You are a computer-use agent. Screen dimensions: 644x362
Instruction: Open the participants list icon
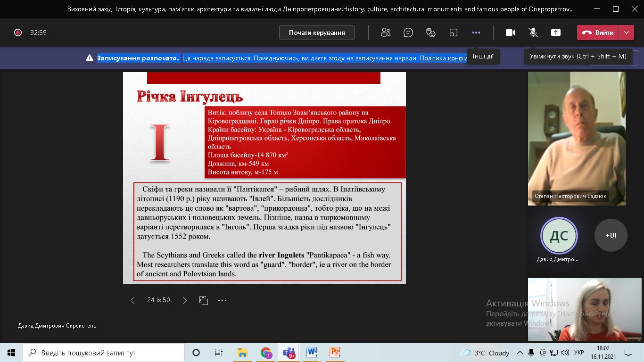pos(386,33)
